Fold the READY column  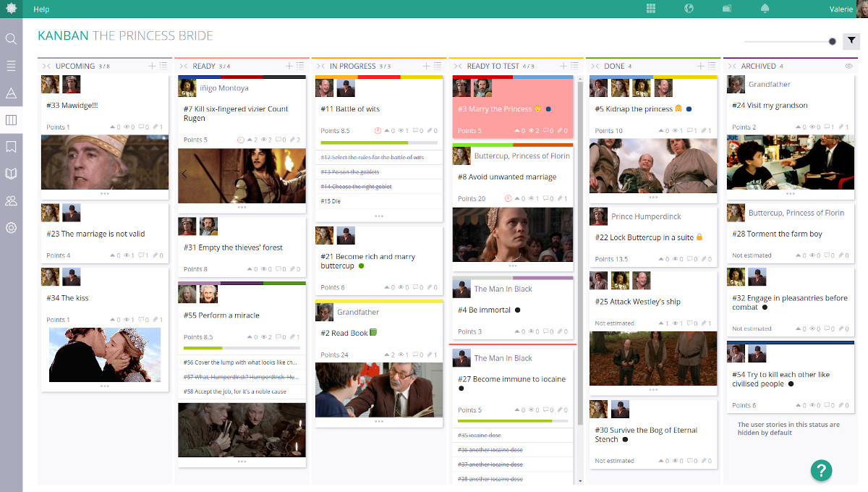click(x=183, y=66)
